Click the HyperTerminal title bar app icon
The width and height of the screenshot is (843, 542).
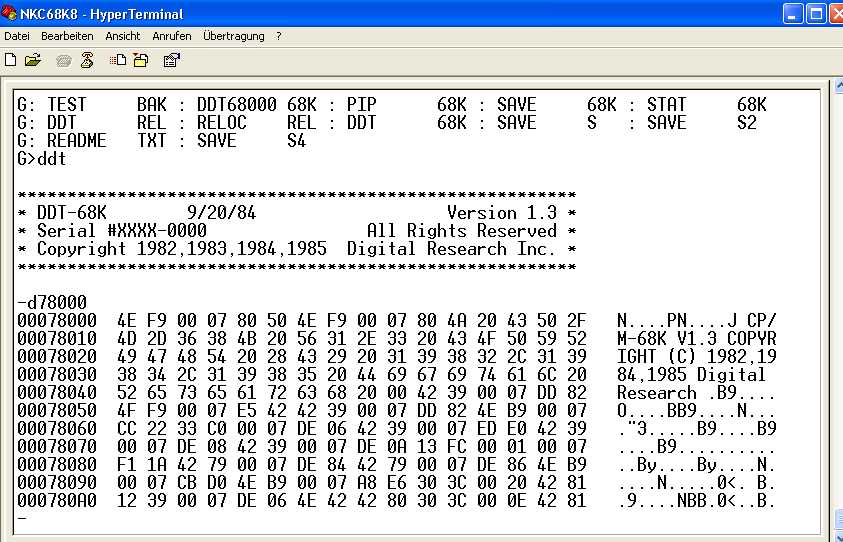point(9,13)
